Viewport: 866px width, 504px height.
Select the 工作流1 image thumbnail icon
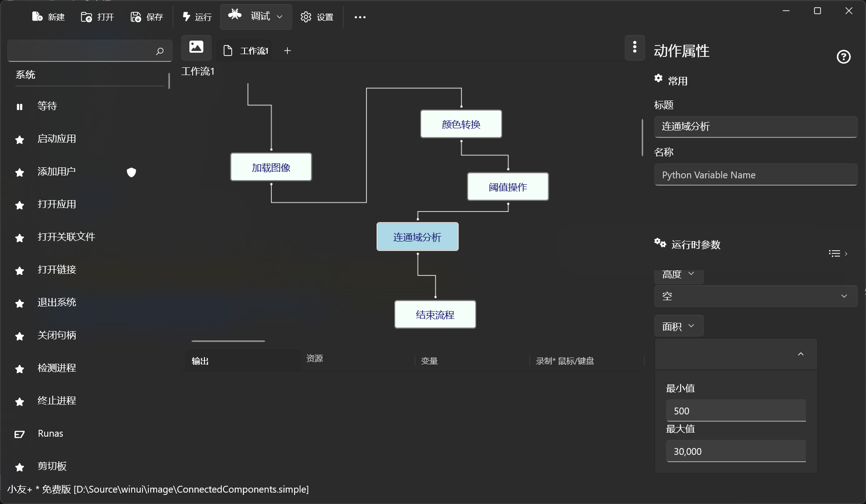click(x=196, y=47)
